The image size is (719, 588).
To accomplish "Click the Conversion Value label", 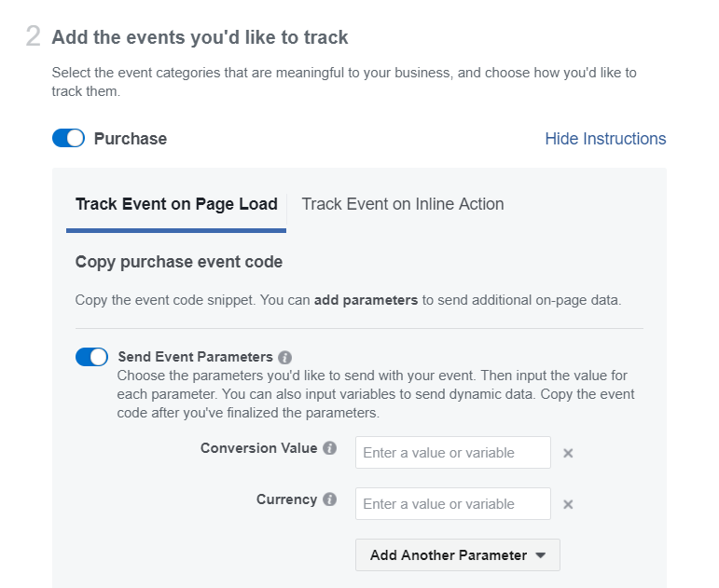I will 258,448.
